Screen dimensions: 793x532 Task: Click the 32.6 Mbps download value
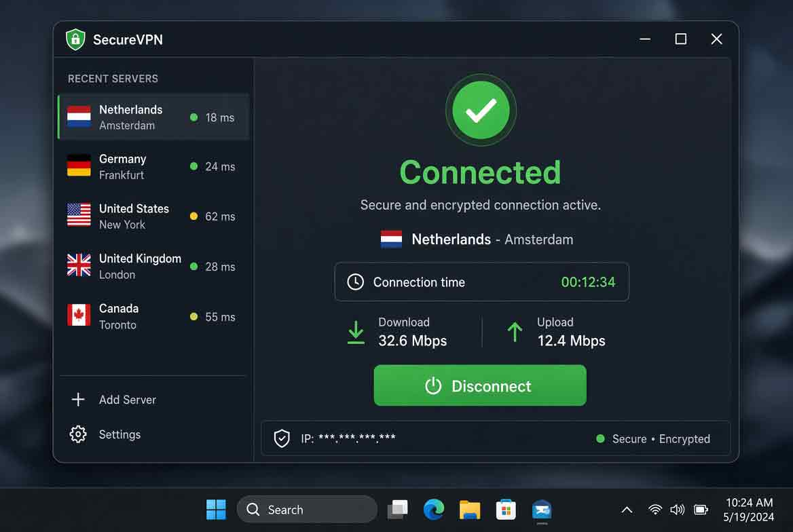pyautogui.click(x=413, y=341)
